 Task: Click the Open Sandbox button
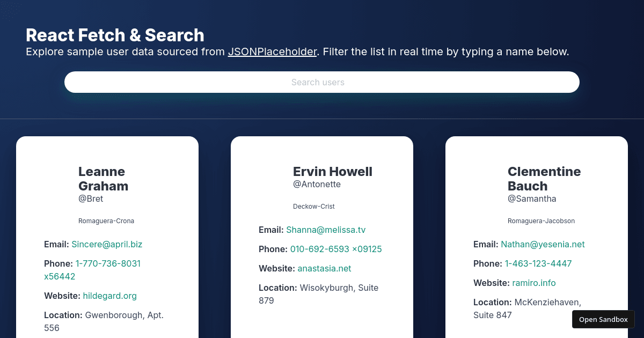point(603,319)
